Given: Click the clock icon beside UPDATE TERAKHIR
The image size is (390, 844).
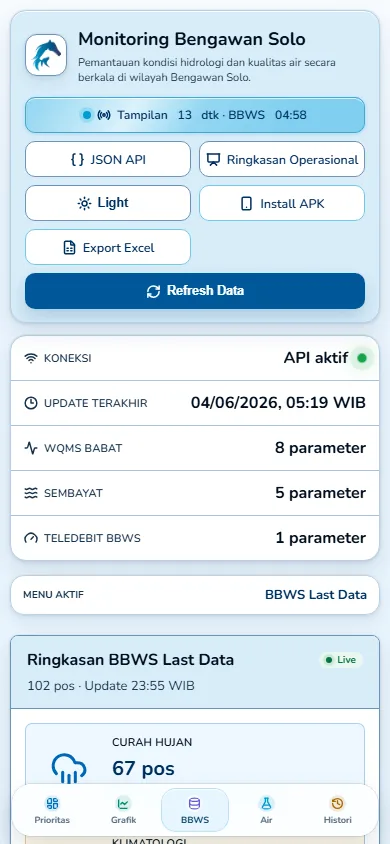Looking at the screenshot, I should pyautogui.click(x=31, y=403).
